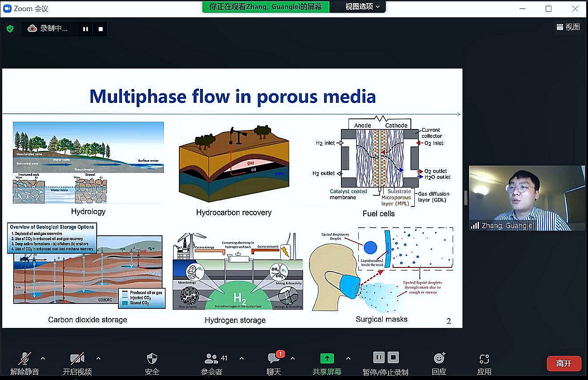Pause recording in the top recording bar
588x380 pixels.
click(x=85, y=29)
